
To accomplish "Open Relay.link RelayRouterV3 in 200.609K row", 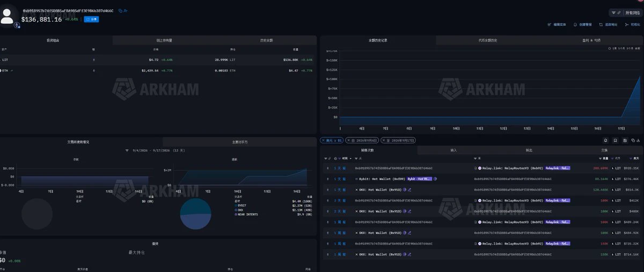I will 513,168.
